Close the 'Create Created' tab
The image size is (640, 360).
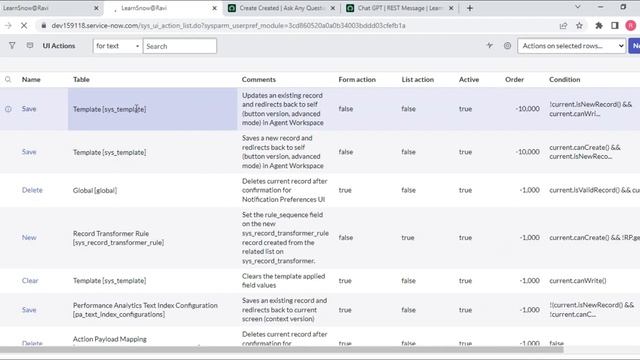click(333, 8)
